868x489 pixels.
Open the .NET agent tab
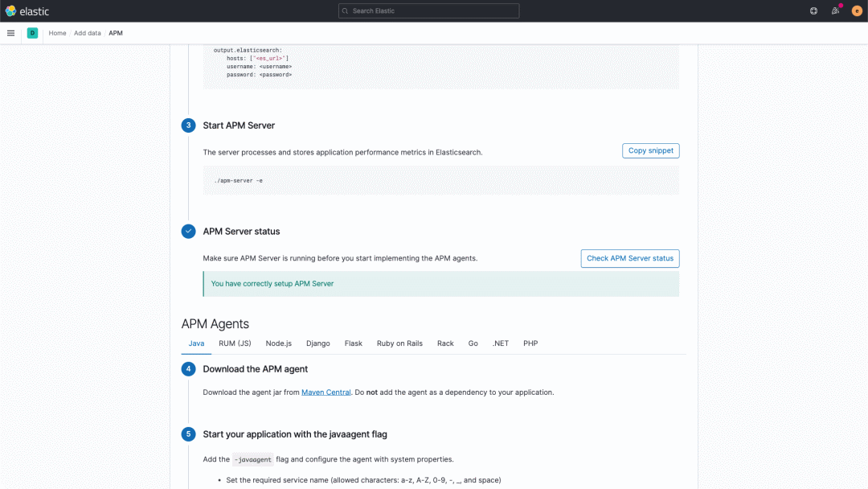(500, 343)
